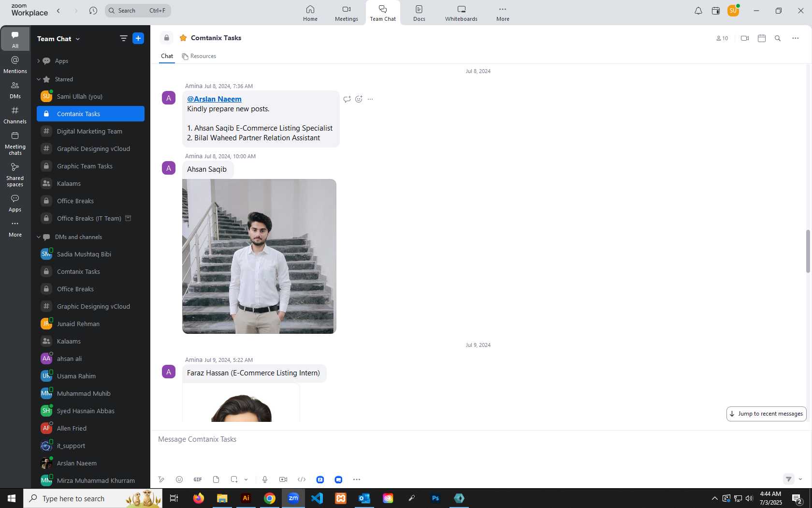Click Jump to recent messages button
This screenshot has width=812, height=508.
point(766,414)
